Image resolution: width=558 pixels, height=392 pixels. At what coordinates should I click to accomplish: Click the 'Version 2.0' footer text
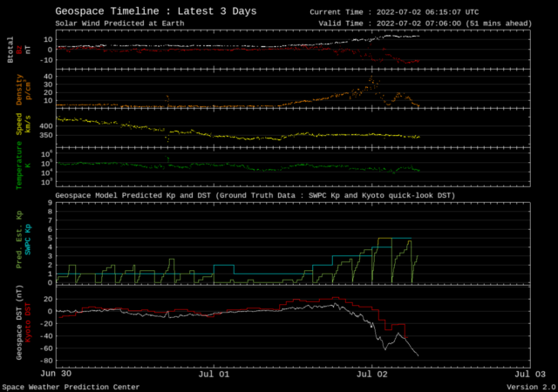coord(531,387)
